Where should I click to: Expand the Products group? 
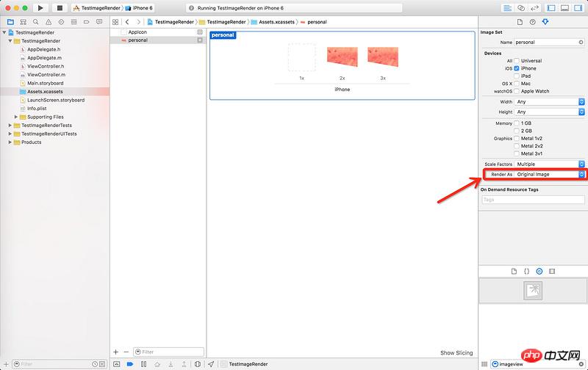(10, 142)
